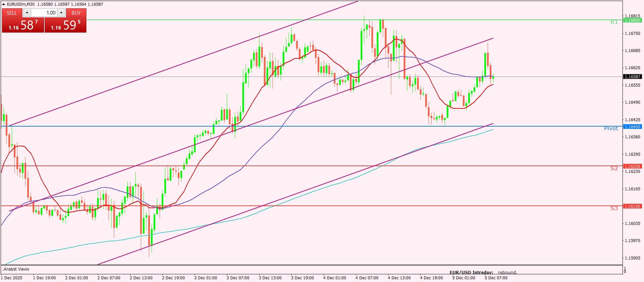Collapse the one-click trading panel arrow
644x282 pixels.
(4, 4)
